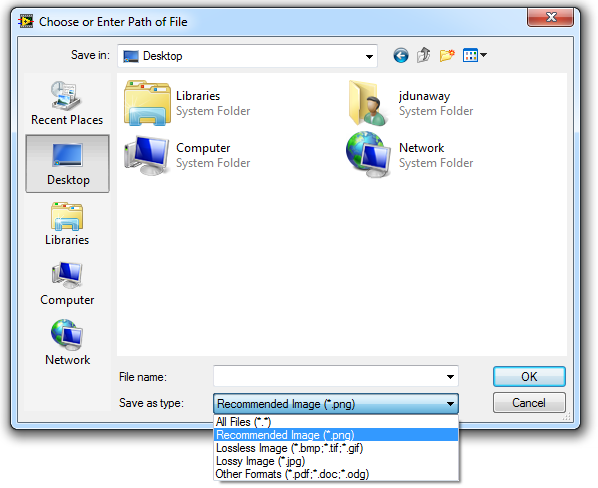Screen dimensions: 598x488
Task: Open Computer in the places sidebar
Action: (67, 284)
